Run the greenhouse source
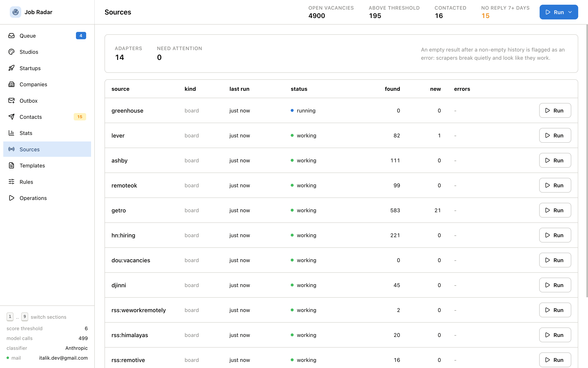This screenshot has height=368, width=588. (555, 110)
